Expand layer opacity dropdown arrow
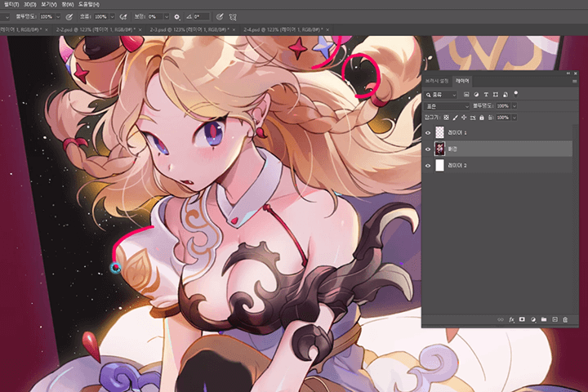This screenshot has height=392, width=588. [x=514, y=106]
